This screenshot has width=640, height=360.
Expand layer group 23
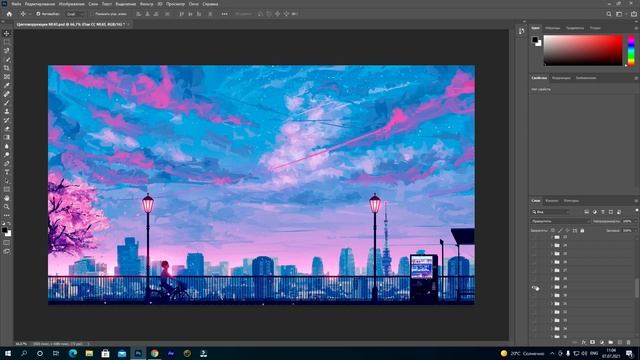551,237
